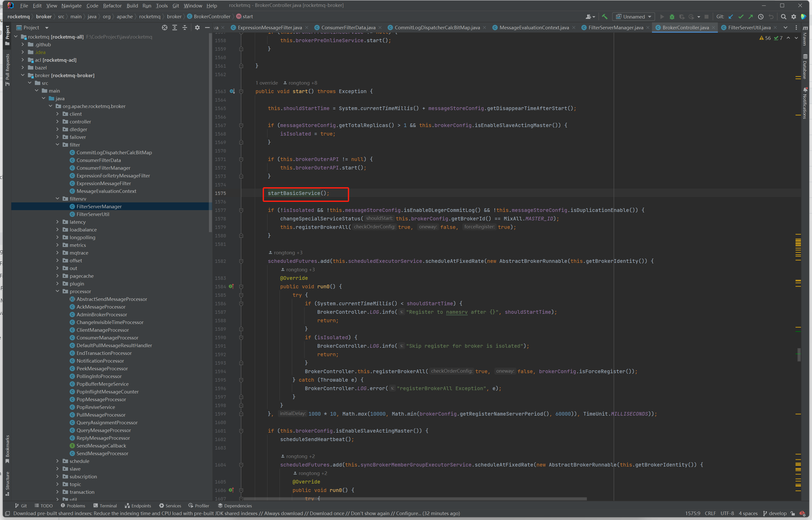Open the Maven tool window
This screenshot has height=520, width=812.
pyautogui.click(x=805, y=36)
